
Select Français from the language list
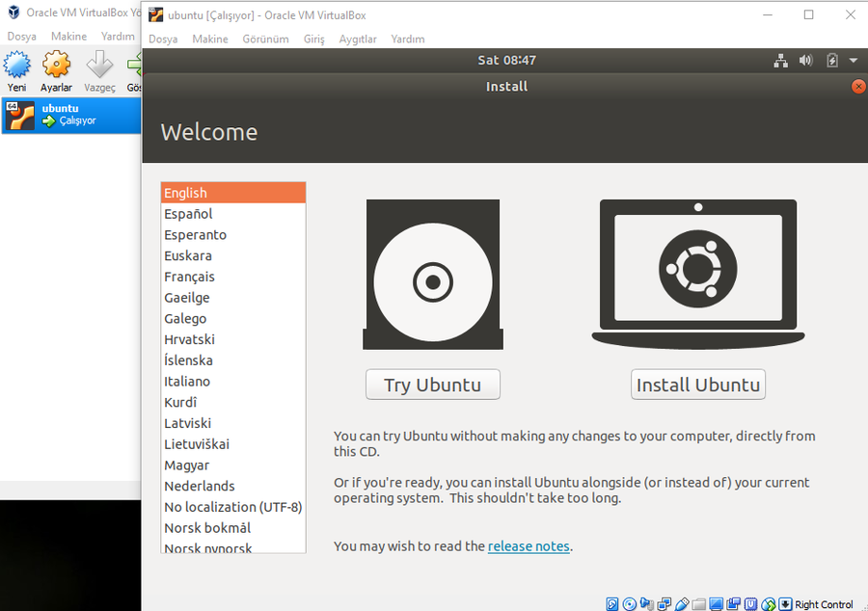(189, 277)
